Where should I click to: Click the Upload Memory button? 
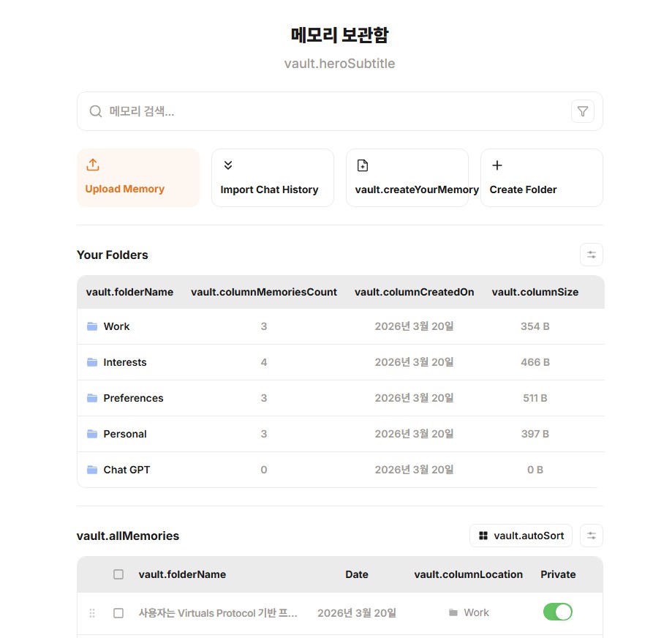137,178
